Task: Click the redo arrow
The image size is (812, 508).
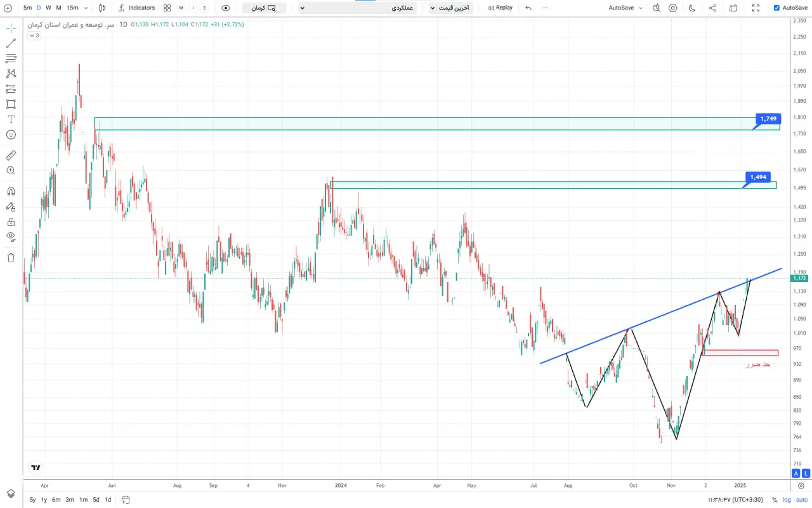Action: tap(545, 8)
